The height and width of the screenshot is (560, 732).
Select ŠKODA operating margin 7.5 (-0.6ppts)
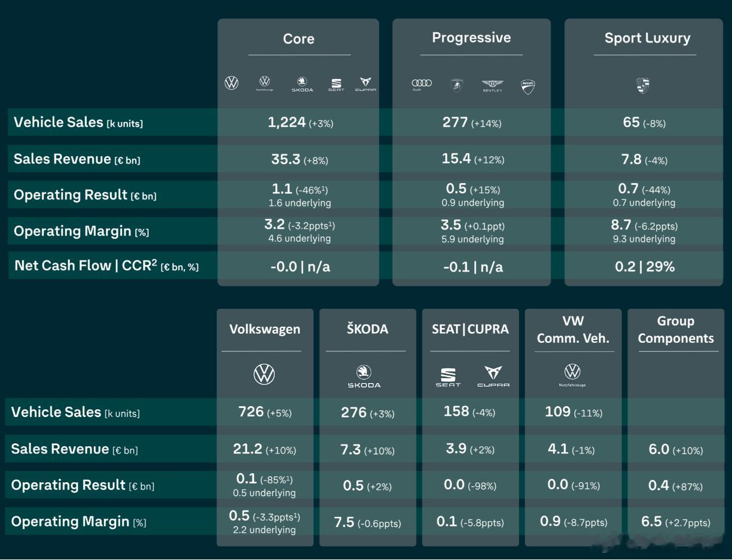click(367, 522)
